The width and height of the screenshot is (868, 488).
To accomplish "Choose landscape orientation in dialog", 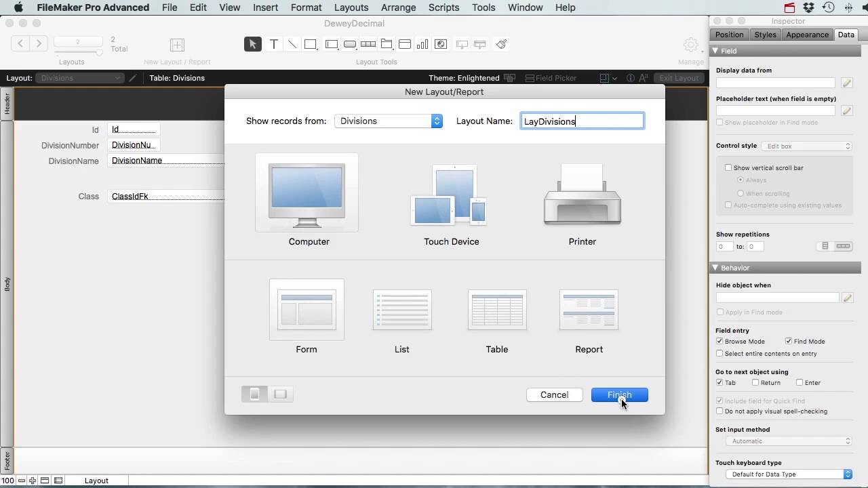I will tap(280, 394).
